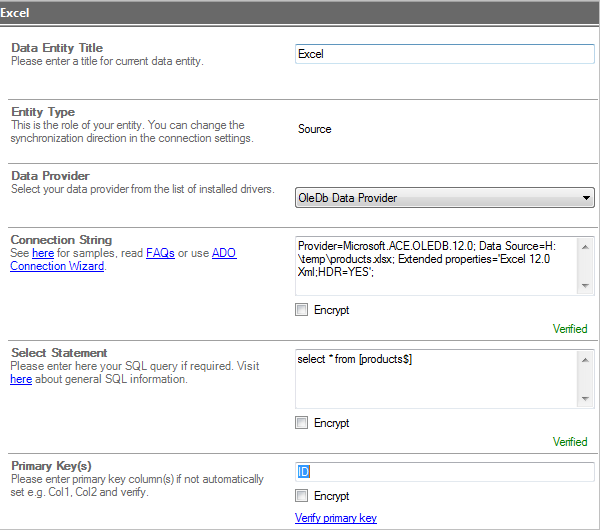Open the 'here' samples link for connection strings

click(43, 254)
